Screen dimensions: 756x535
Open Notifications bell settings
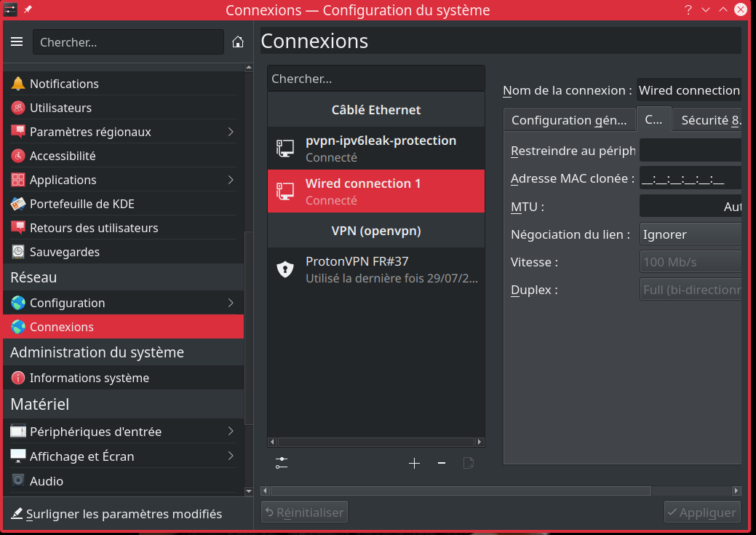[18, 84]
